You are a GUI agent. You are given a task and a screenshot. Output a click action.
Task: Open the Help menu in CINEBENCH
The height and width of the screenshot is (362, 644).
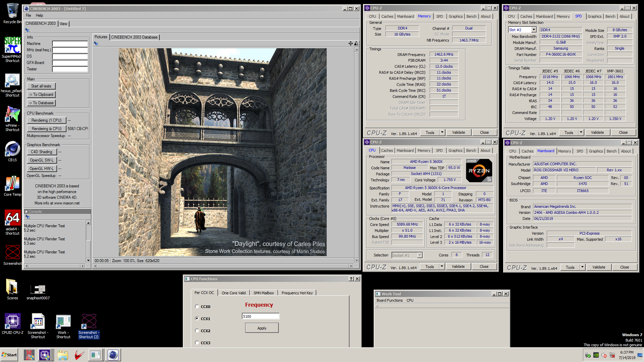pos(39,15)
